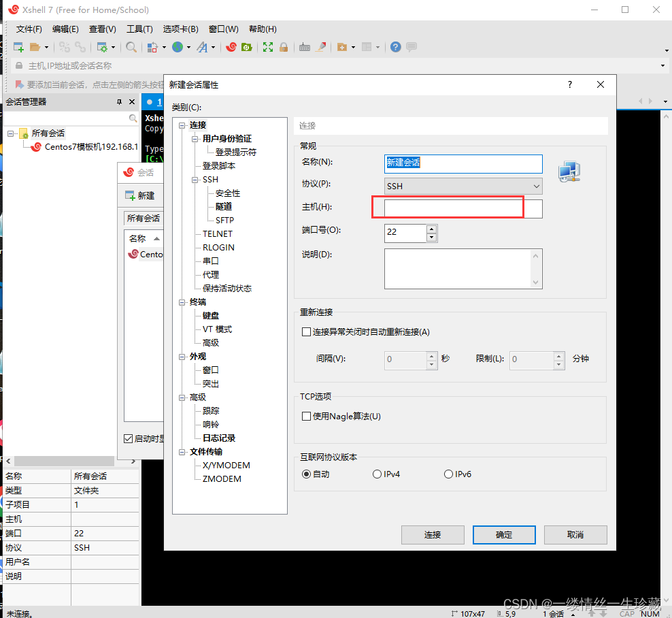Viewport: 672px width, 618px height.
Task: Click the 连接 button at dialog bottom
Action: pos(433,535)
